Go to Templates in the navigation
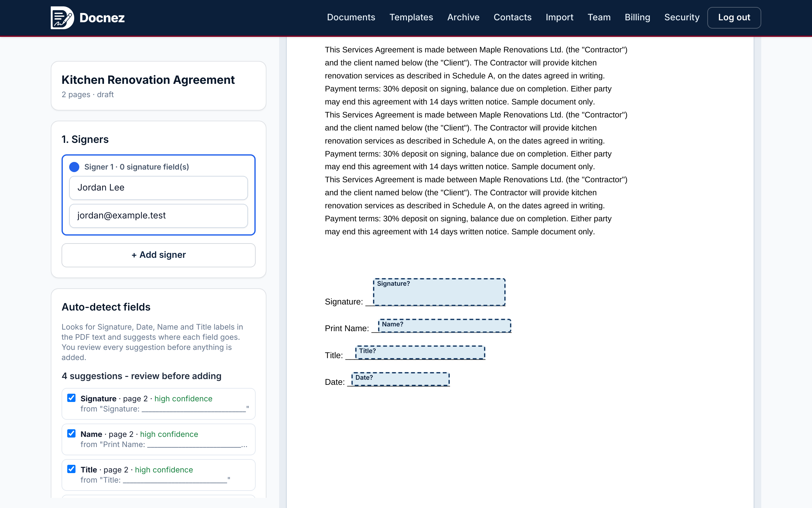Screen dimensions: 812x508 click(x=411, y=17)
